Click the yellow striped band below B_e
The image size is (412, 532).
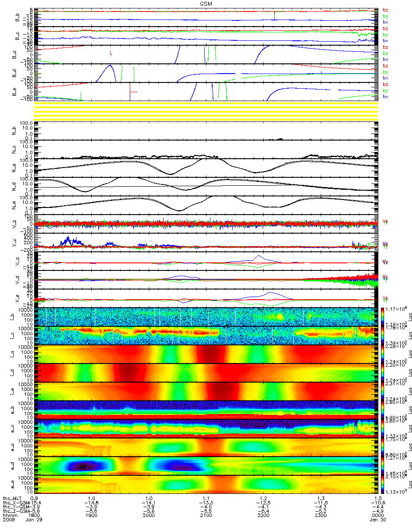point(206,110)
